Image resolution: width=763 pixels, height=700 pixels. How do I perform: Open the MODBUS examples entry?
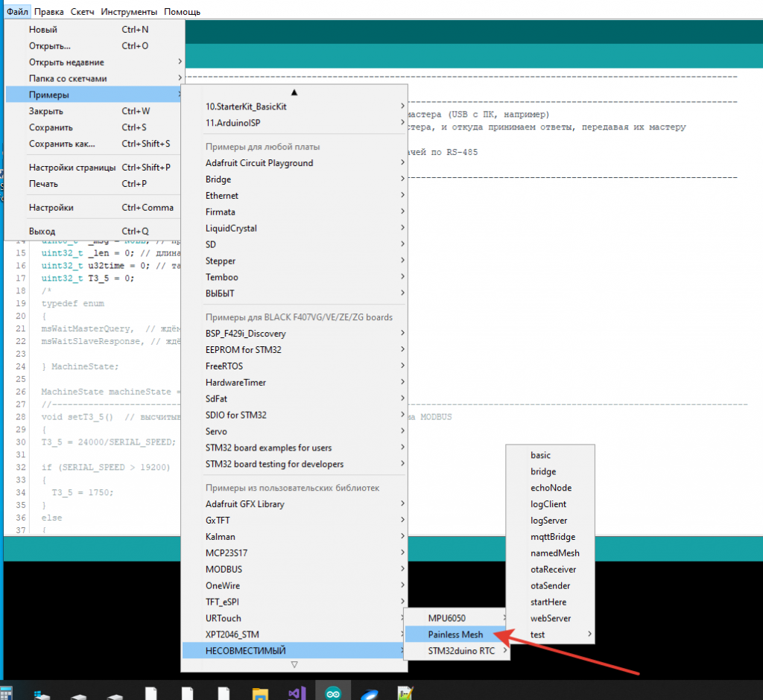click(294, 569)
